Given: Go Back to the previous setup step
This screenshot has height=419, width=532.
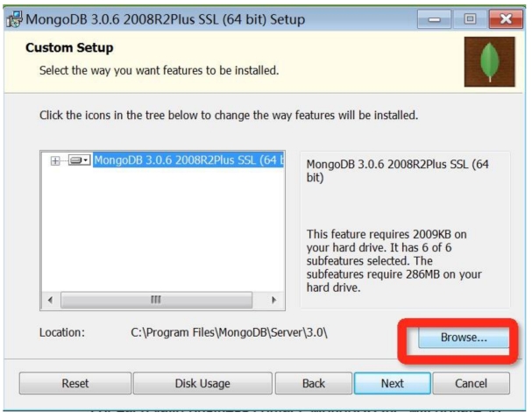Looking at the screenshot, I should pos(314,383).
